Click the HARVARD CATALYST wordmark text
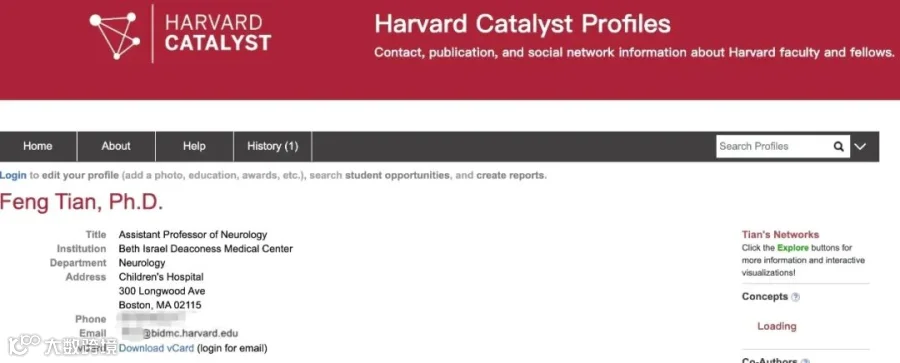The image size is (900, 363). 218,33
